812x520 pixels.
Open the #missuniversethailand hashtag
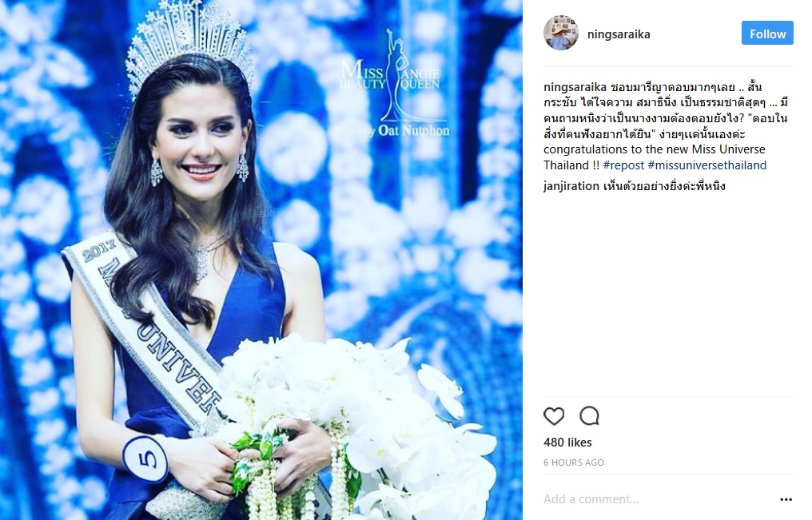coord(707,165)
